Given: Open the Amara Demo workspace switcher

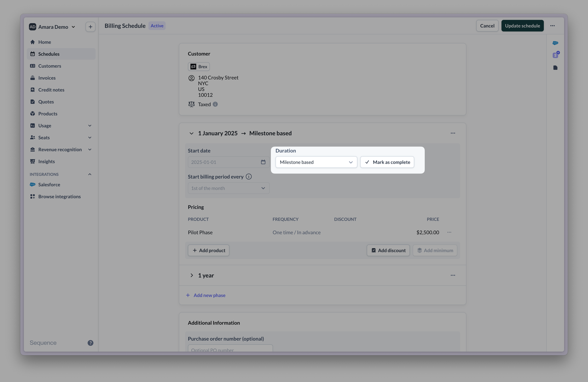Looking at the screenshot, I should coord(52,27).
